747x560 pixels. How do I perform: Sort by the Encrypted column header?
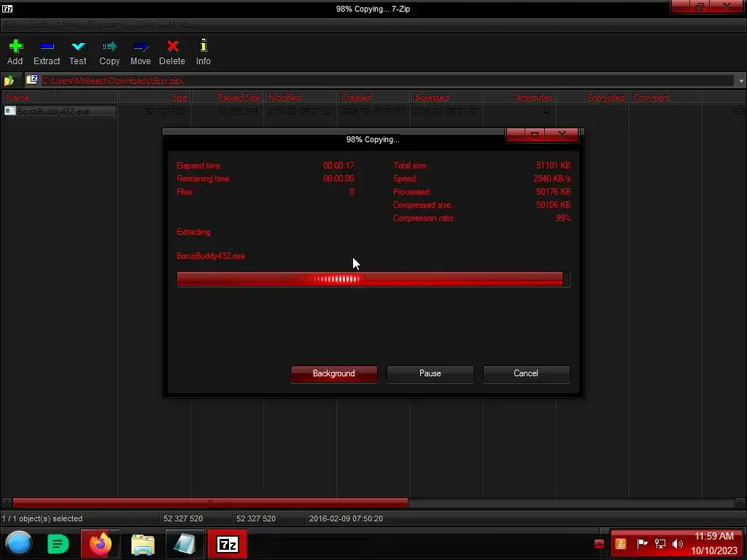592,98
